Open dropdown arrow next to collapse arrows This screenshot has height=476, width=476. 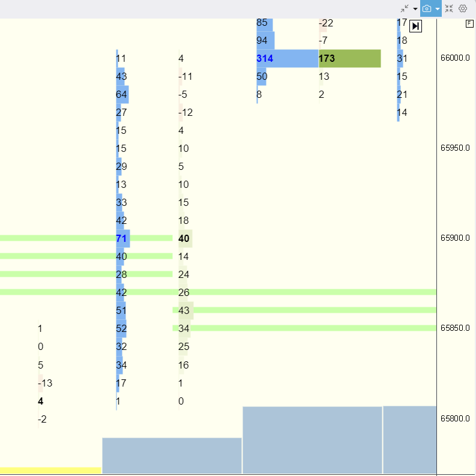(x=415, y=9)
